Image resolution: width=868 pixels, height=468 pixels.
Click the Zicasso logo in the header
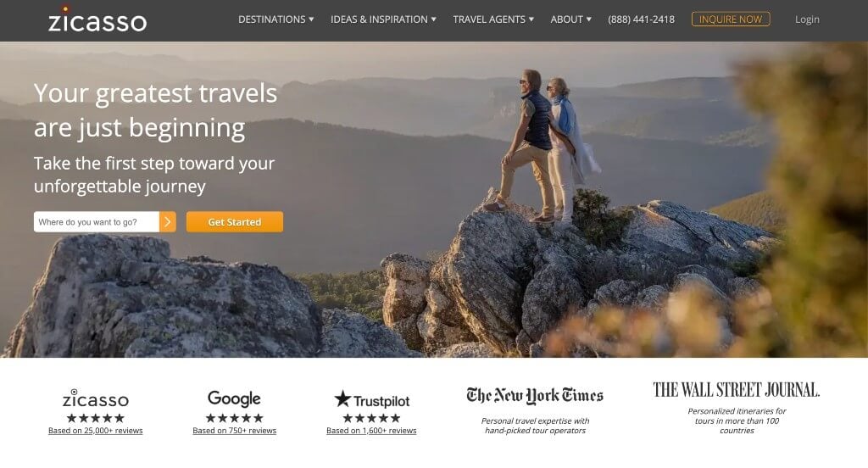(x=97, y=19)
